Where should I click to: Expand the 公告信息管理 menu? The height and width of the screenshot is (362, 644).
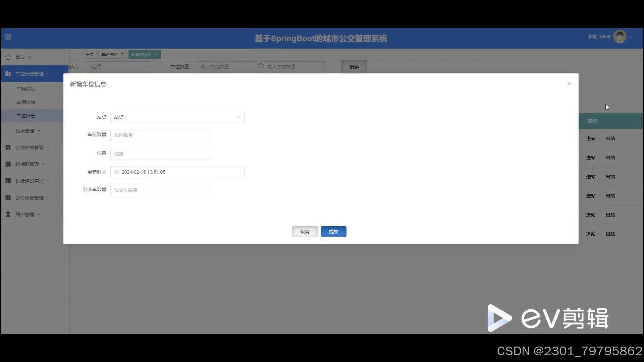click(x=30, y=198)
